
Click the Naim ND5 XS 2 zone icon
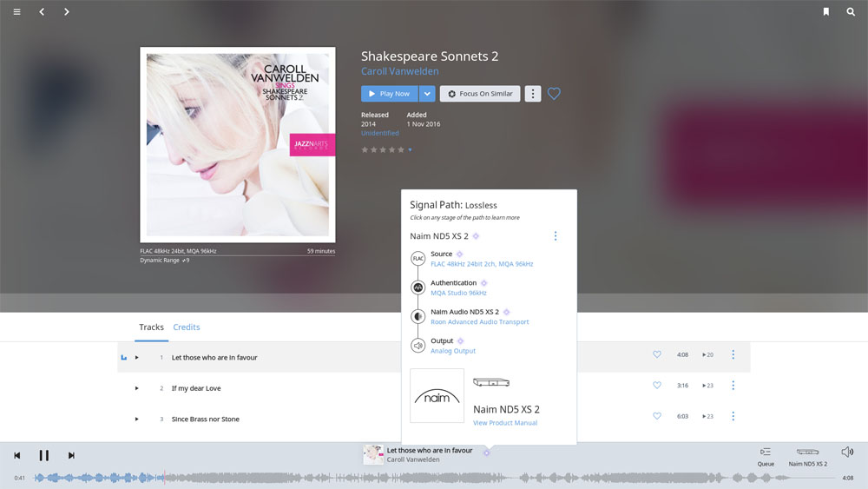click(x=807, y=453)
